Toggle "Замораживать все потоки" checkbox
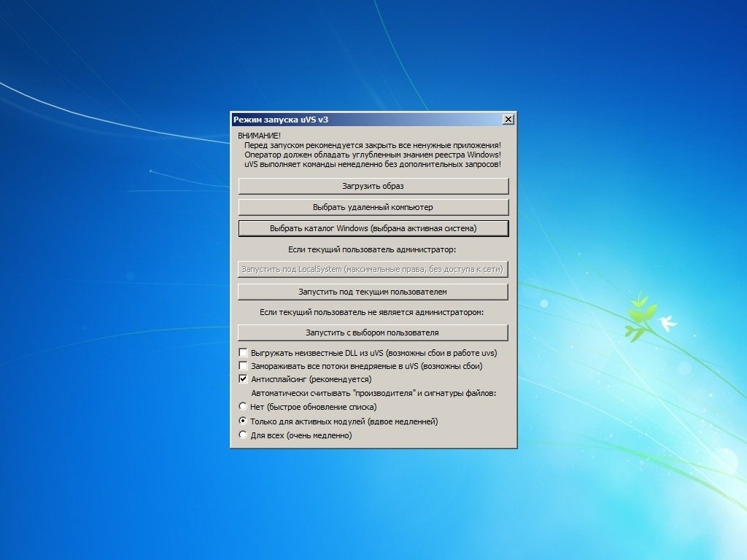 pos(243,366)
